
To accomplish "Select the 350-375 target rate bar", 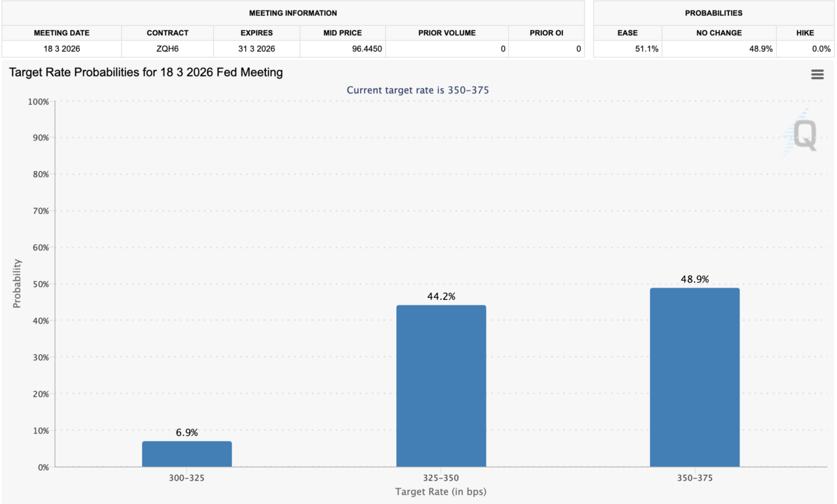I will click(x=694, y=377).
